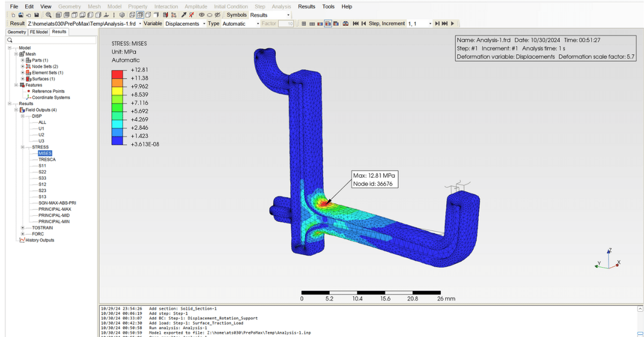This screenshot has height=337, width=644.
Task: Click the coordinate axes triad in viewport
Action: tap(608, 260)
